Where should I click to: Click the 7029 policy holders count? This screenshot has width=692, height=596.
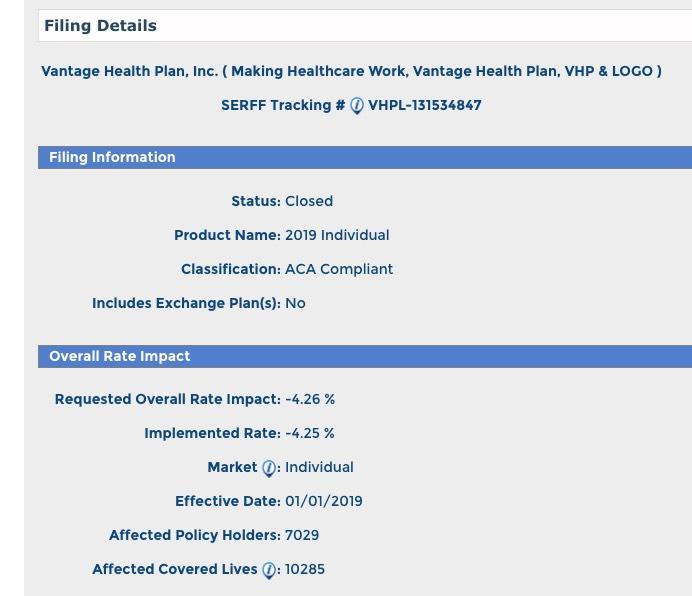pyautogui.click(x=302, y=535)
